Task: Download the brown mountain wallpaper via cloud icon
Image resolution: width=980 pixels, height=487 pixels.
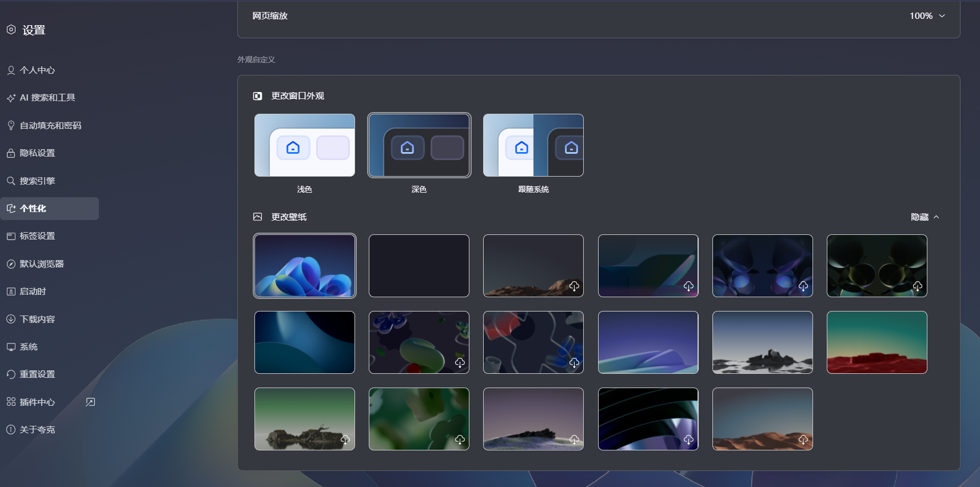Action: pos(574,286)
